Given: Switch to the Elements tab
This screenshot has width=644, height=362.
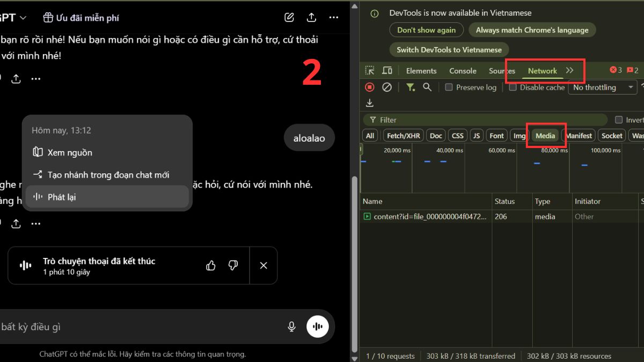Looking at the screenshot, I should pyautogui.click(x=421, y=71).
